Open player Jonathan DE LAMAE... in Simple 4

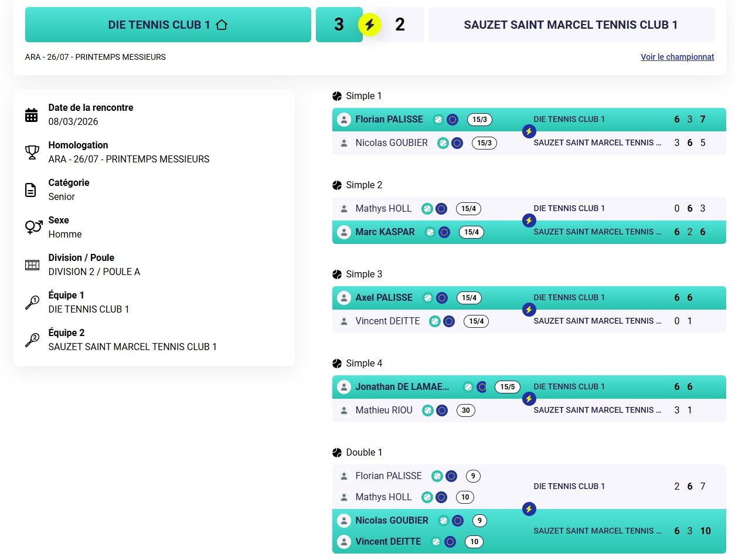pyautogui.click(x=402, y=387)
